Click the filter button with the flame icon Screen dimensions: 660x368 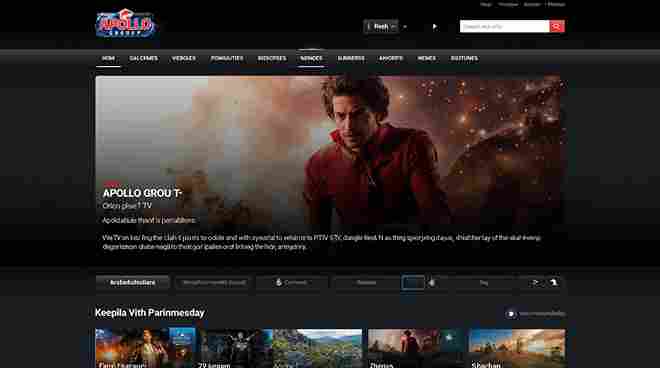tap(292, 283)
